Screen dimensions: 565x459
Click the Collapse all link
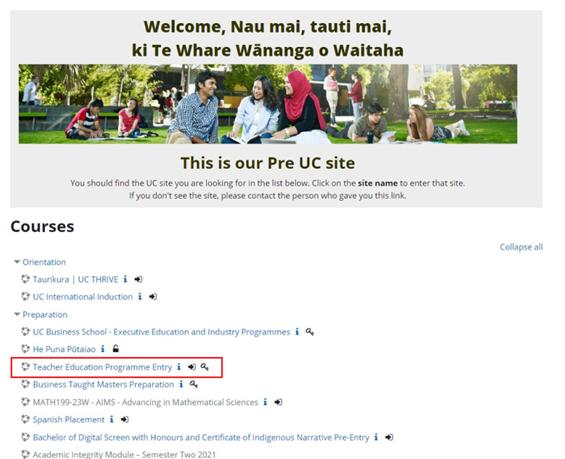[521, 247]
